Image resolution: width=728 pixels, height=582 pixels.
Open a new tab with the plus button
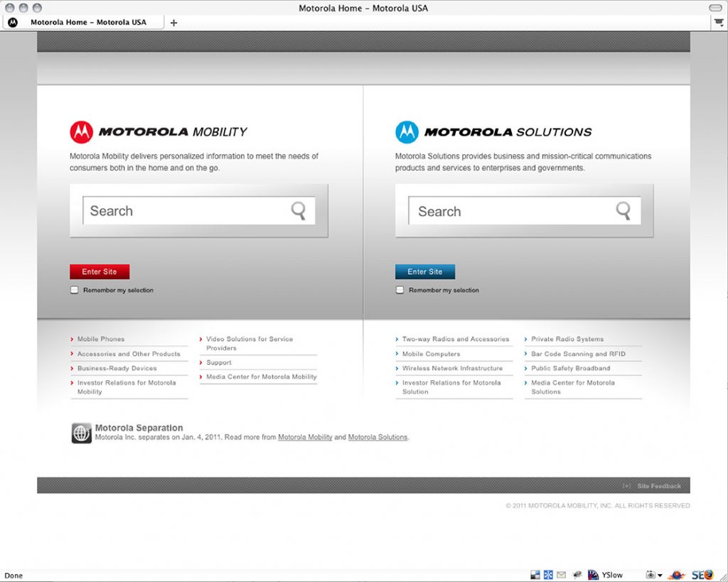click(174, 23)
